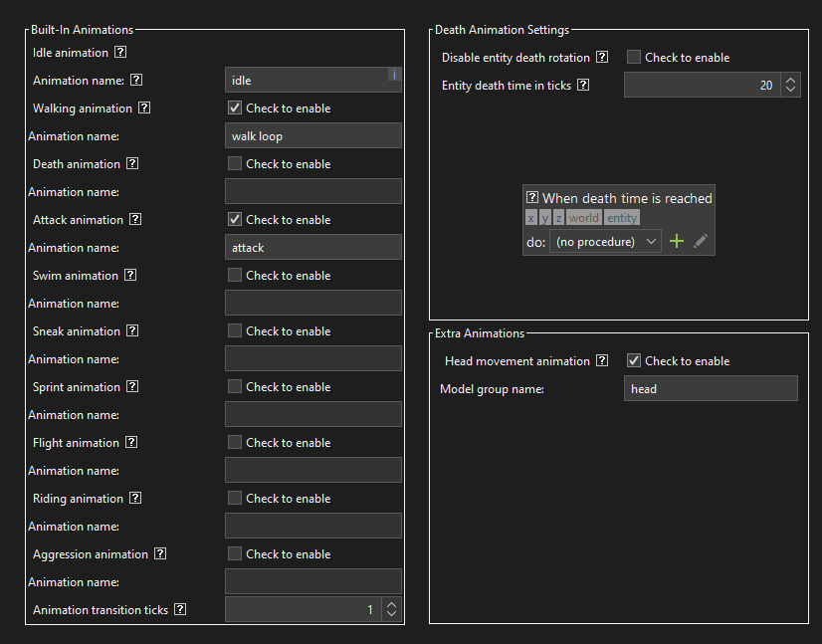This screenshot has width=822, height=644.
Task: Enable Aggression animation checkbox
Action: click(x=235, y=553)
